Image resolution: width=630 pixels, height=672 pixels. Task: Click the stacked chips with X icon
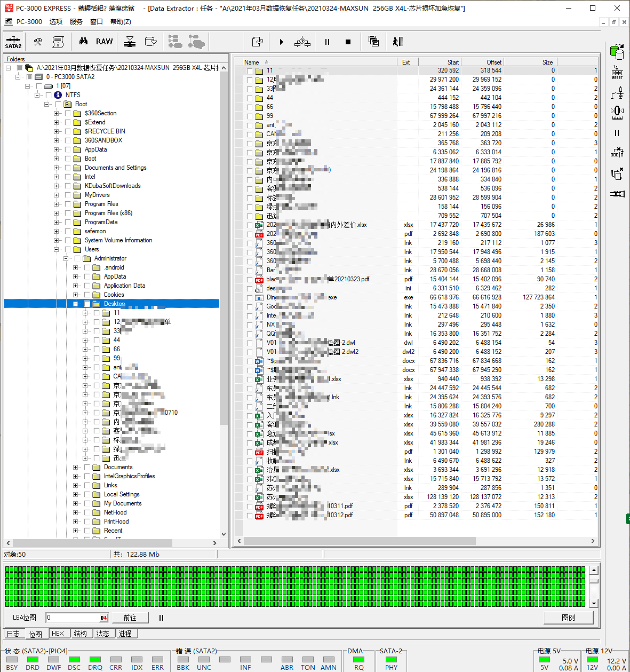coord(617,173)
